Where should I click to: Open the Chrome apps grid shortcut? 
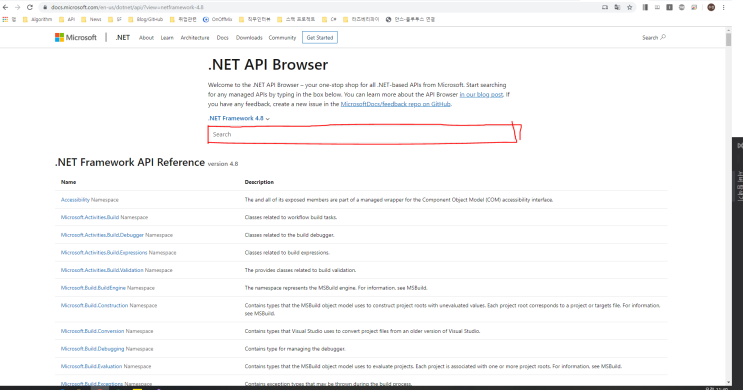pyautogui.click(x=5, y=19)
